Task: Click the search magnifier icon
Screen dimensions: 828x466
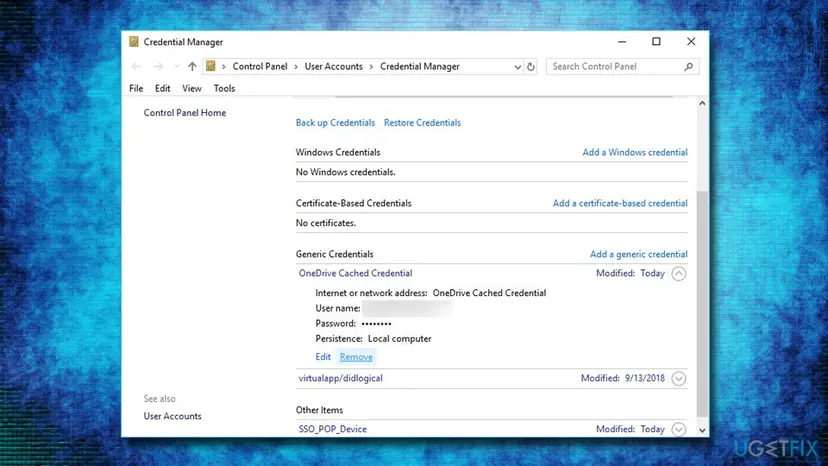Action: 689,67
